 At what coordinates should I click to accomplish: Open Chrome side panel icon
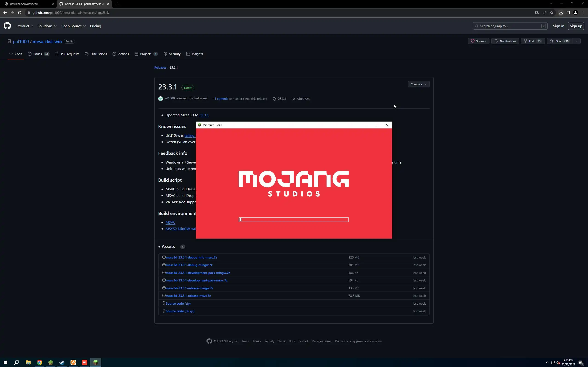568,13
